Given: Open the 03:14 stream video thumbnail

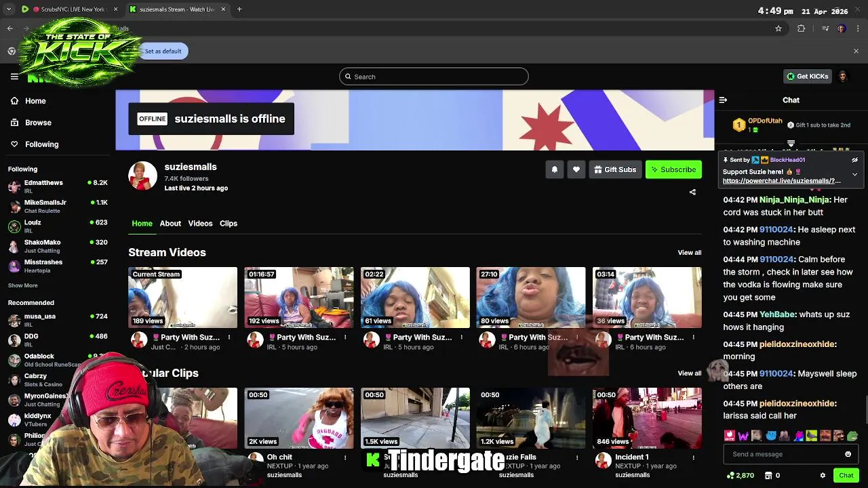Looking at the screenshot, I should pos(647,298).
